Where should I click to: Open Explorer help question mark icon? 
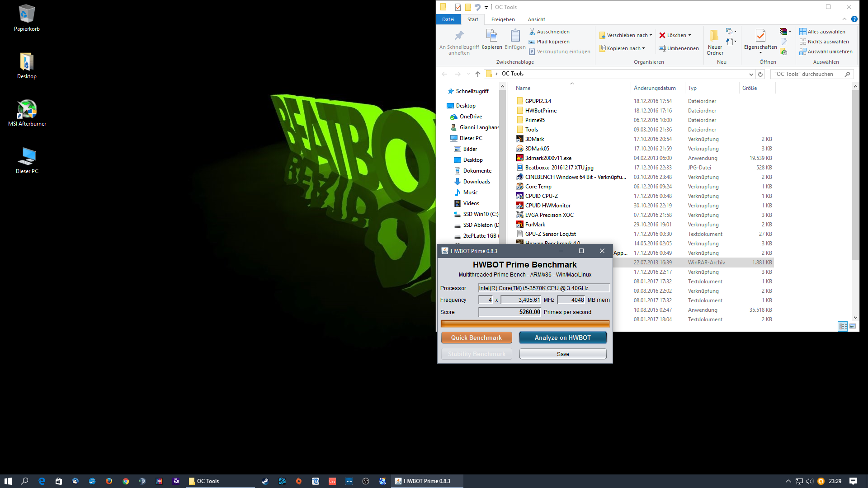854,19
